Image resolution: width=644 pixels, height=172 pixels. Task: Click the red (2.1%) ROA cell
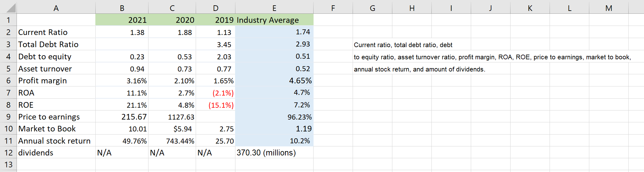[215, 93]
